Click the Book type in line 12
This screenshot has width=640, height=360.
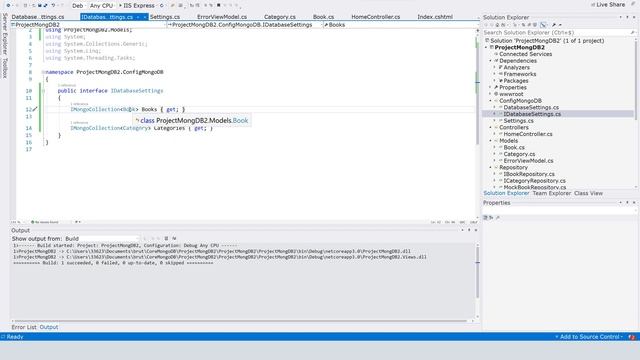click(x=129, y=109)
